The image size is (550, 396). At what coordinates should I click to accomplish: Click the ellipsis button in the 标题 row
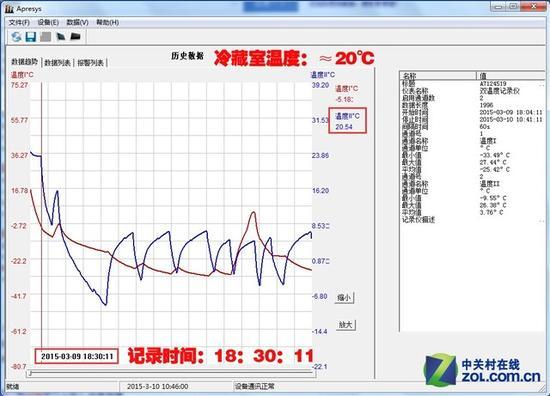542,84
